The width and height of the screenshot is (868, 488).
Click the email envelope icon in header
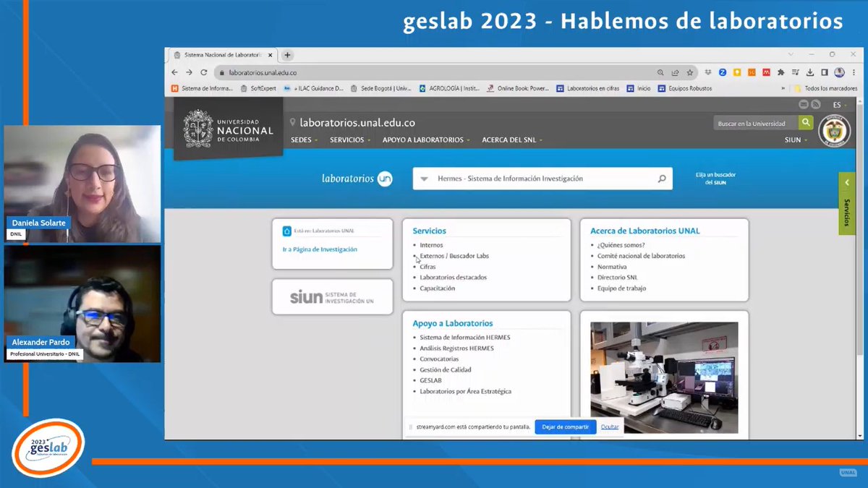click(803, 105)
